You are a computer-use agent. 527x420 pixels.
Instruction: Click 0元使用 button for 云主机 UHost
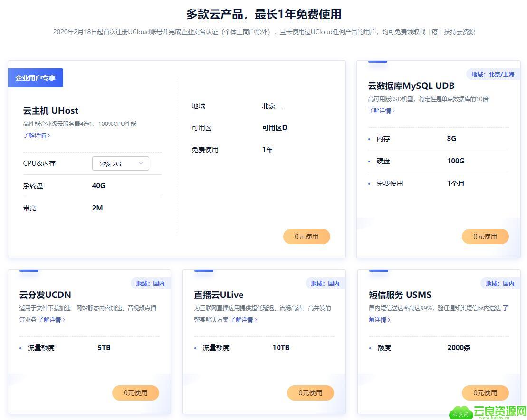pyautogui.click(x=307, y=237)
